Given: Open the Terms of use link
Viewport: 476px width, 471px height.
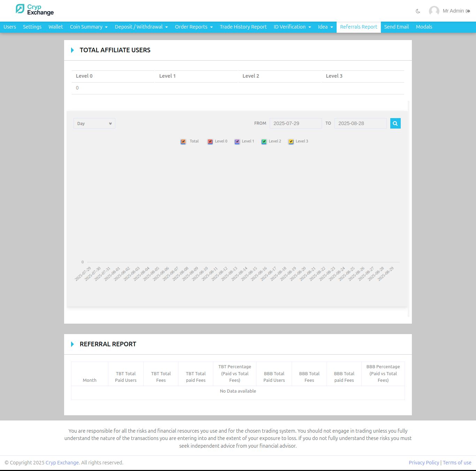Looking at the screenshot, I should [457, 463].
